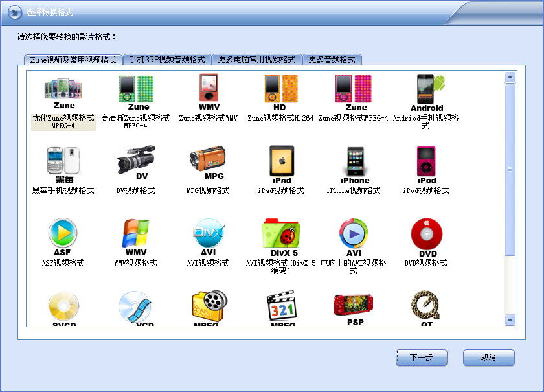The image size is (544, 392).
Task: Click the iPad视频格式 label
Action: 280,190
